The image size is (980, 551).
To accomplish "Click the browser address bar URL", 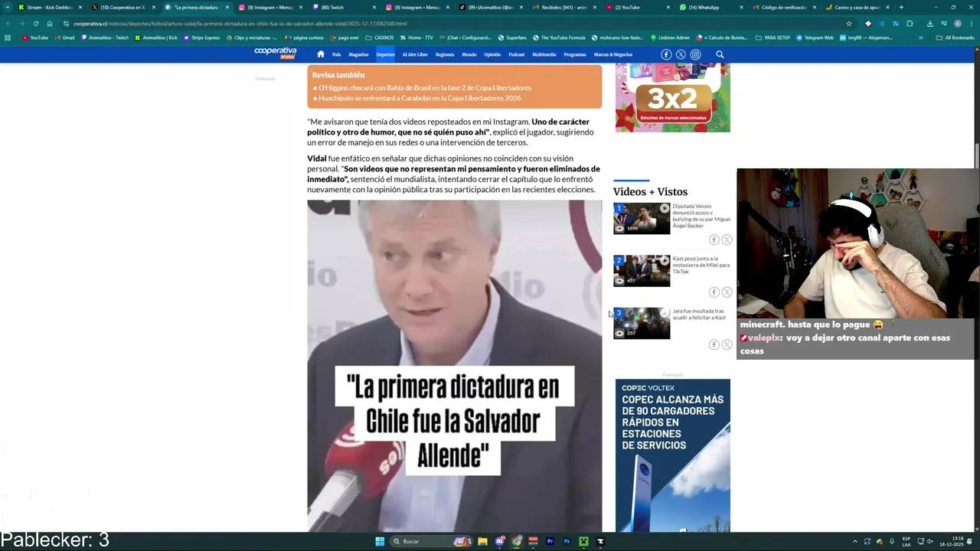I will 240,24.
